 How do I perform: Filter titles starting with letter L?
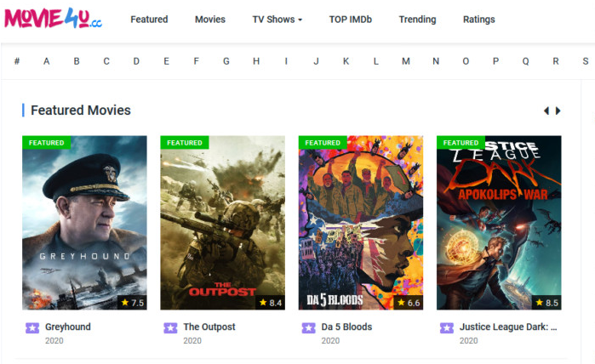(x=375, y=61)
